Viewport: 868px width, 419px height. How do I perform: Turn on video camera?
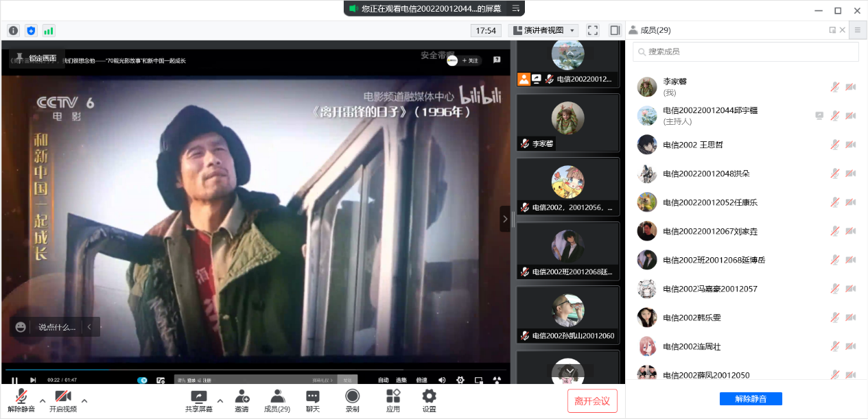(63, 401)
